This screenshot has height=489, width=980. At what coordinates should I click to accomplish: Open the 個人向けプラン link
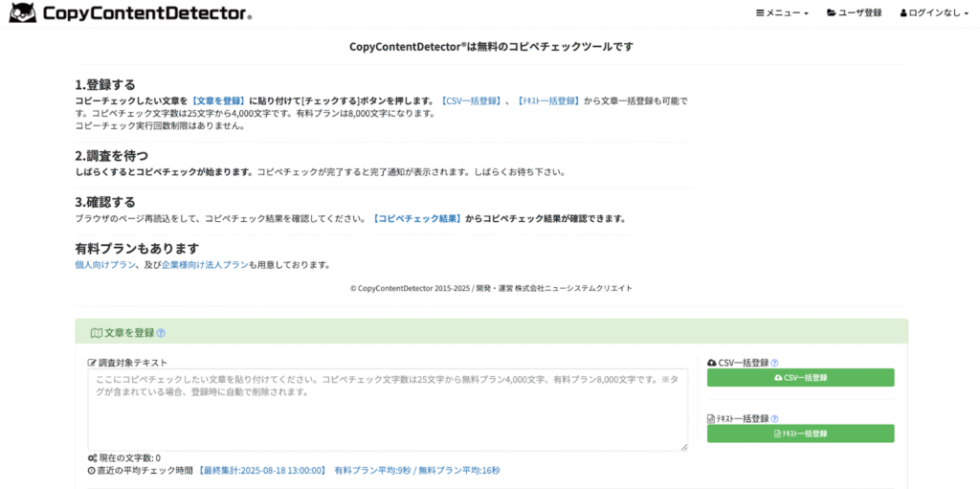click(x=105, y=264)
